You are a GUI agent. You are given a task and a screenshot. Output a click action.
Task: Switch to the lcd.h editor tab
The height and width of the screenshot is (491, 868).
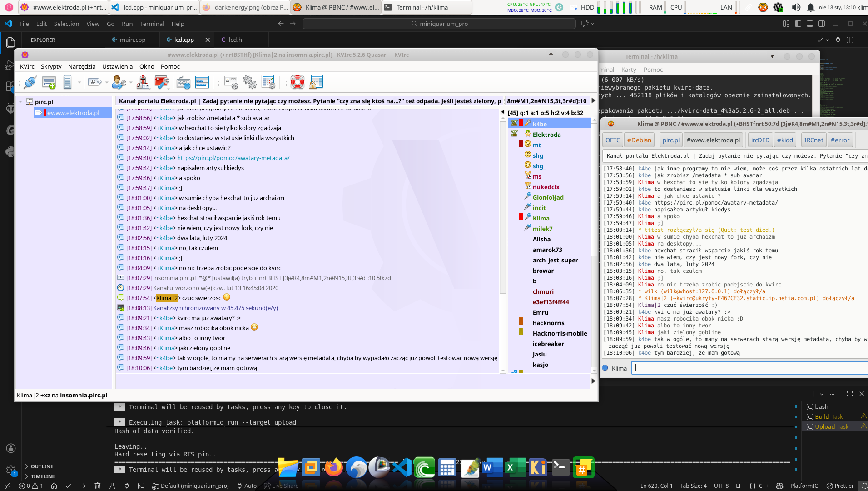tap(235, 40)
